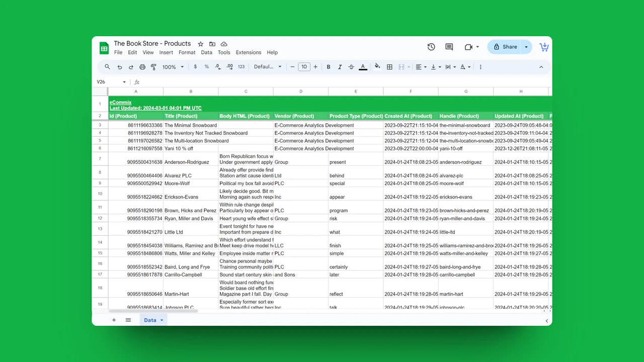Open the Data menu
The width and height of the screenshot is (644, 362).
[206, 52]
